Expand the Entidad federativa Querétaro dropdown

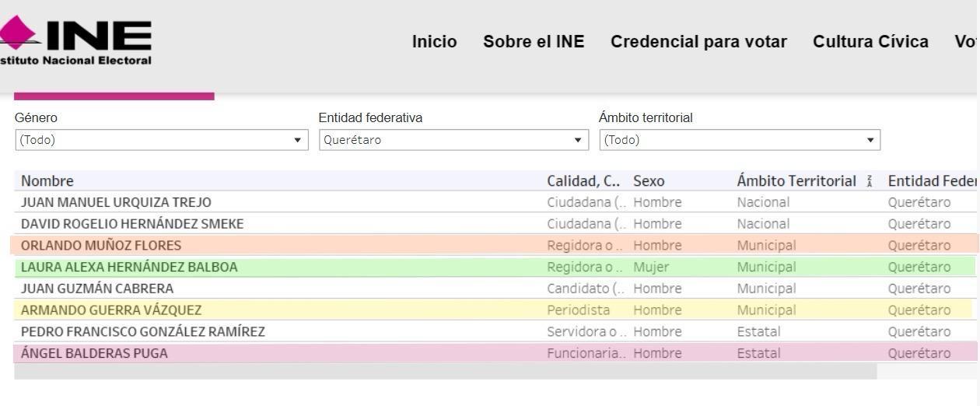453,140
